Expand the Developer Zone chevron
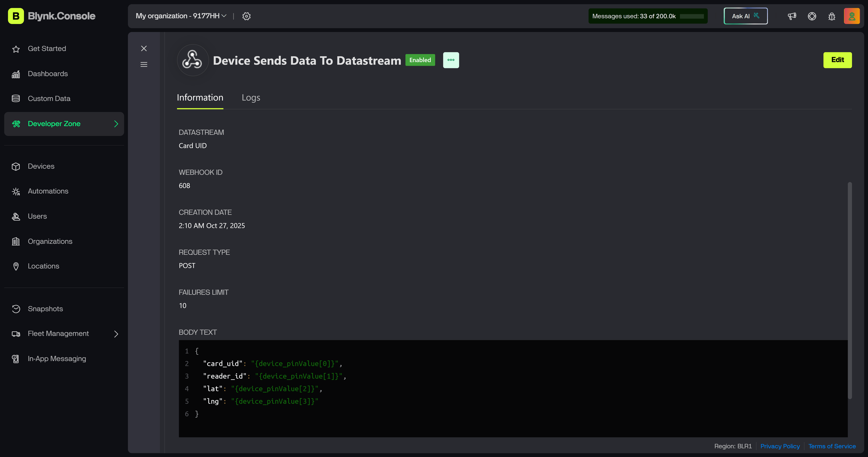 [x=116, y=124]
